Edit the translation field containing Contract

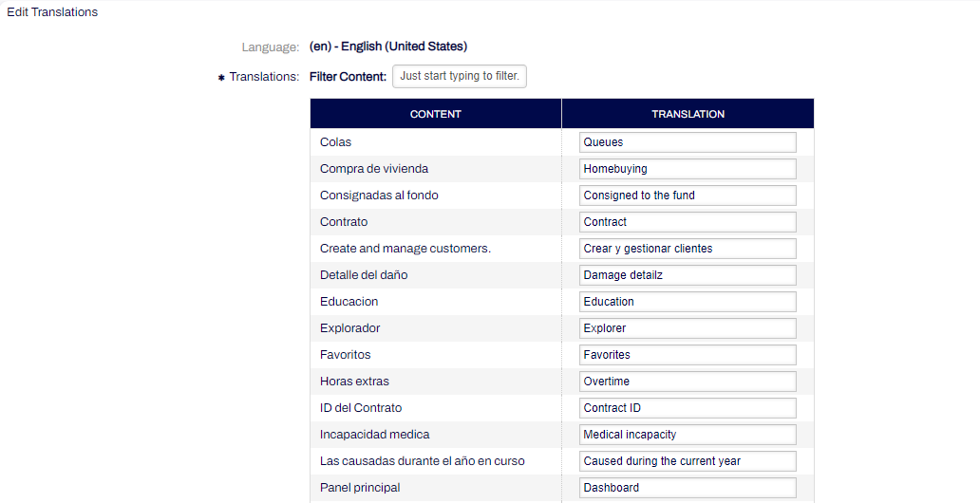[688, 222]
